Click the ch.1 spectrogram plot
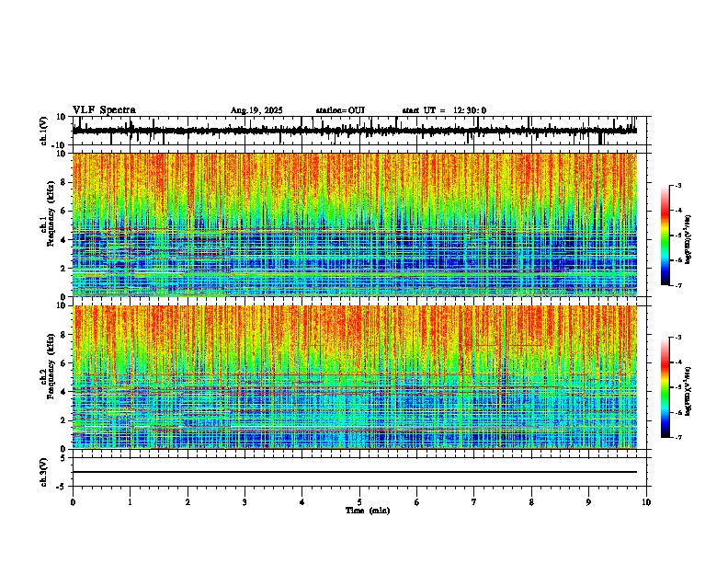Image resolution: width=728 pixels, height=563 pixels. (355, 224)
